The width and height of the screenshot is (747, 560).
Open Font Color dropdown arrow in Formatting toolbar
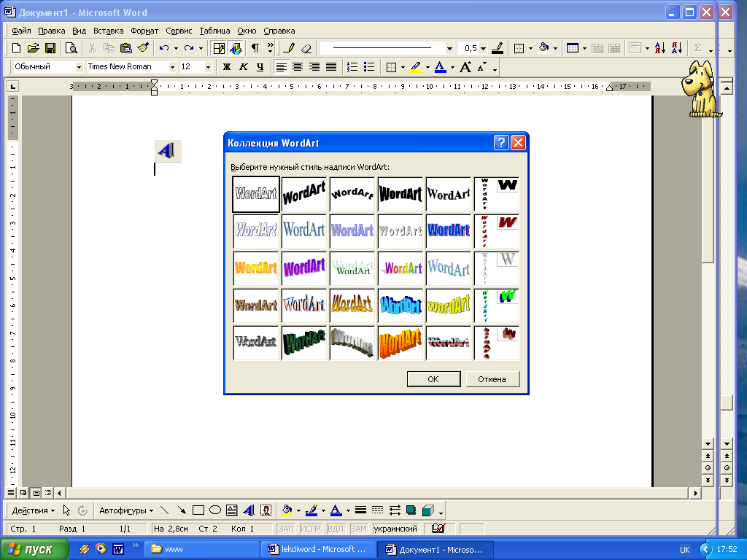[452, 67]
